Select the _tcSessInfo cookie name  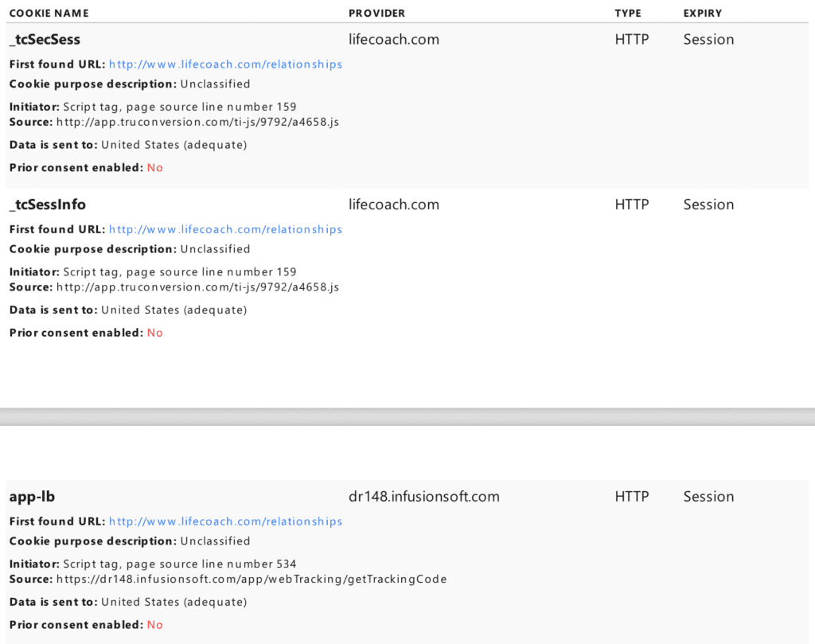[x=47, y=205]
